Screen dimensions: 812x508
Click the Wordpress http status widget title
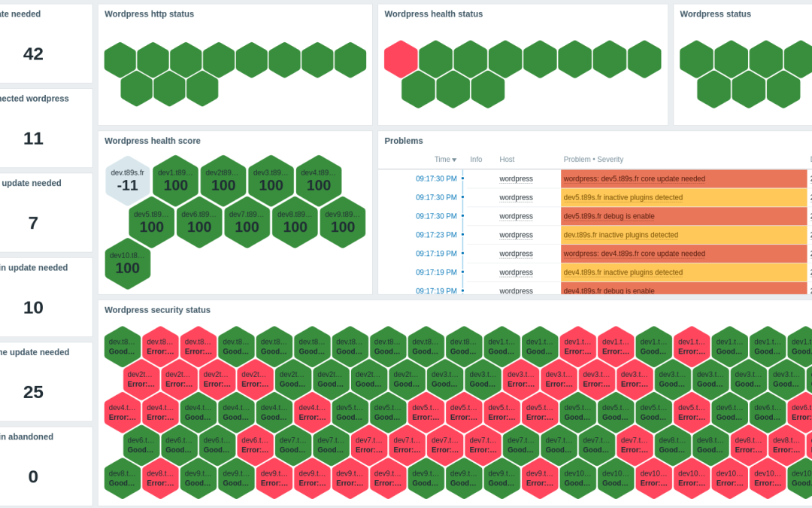pyautogui.click(x=149, y=14)
